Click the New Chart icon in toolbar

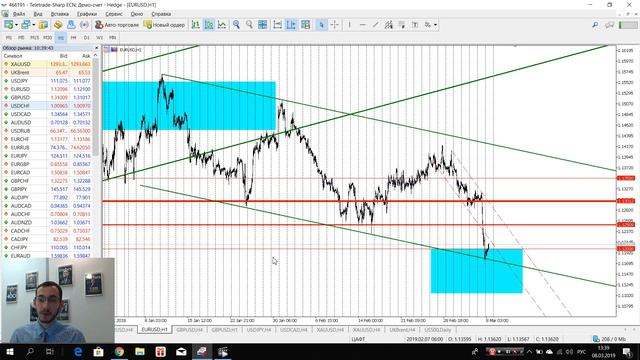coord(8,25)
